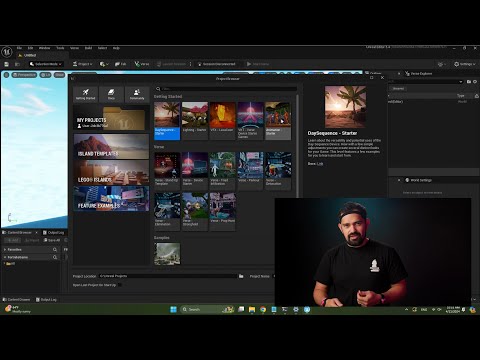The height and width of the screenshot is (360, 480).
Task: Select the Lighting - Starter template
Action: (195, 121)
